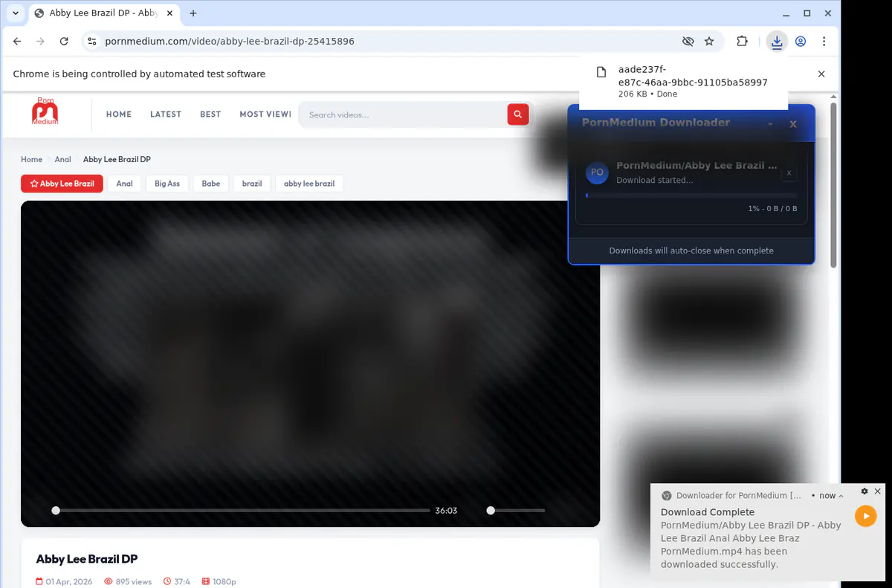Open the Chrome extensions menu
Image resolution: width=892 pixels, height=588 pixels.
pos(742,42)
